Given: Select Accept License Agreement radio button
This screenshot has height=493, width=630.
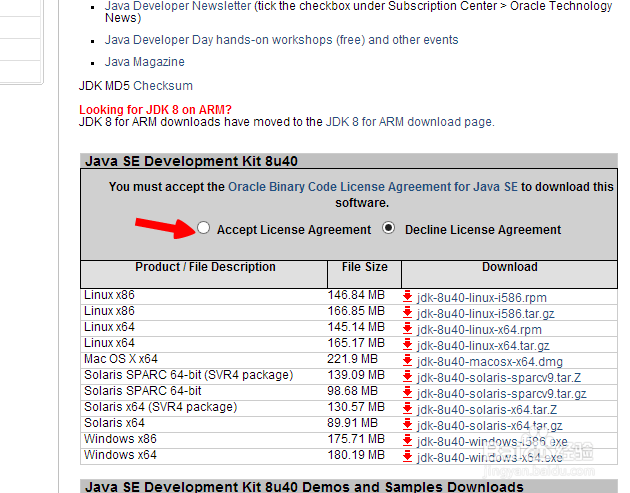Looking at the screenshot, I should [x=204, y=228].
